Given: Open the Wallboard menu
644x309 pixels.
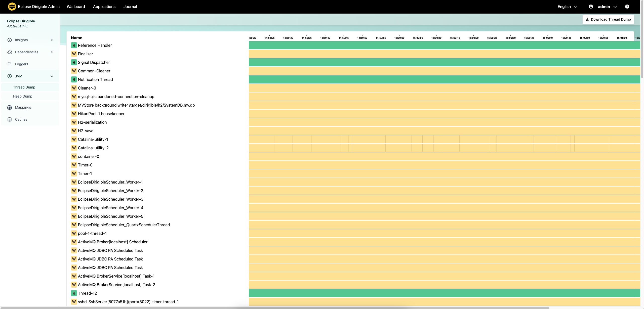Looking at the screenshot, I should [76, 7].
